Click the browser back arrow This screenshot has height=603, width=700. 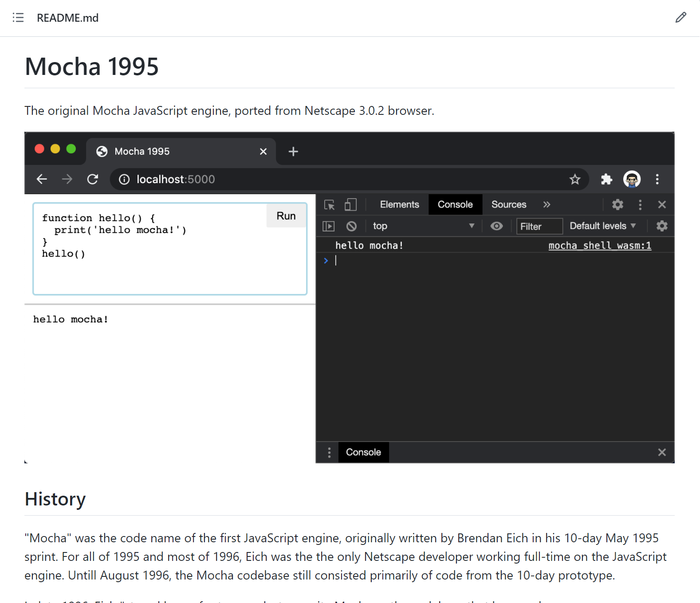(x=42, y=179)
